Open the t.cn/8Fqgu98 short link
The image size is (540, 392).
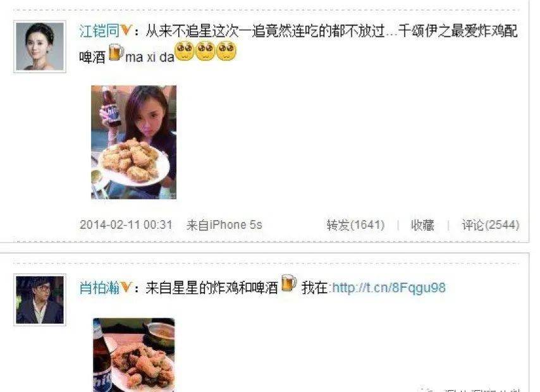389,288
